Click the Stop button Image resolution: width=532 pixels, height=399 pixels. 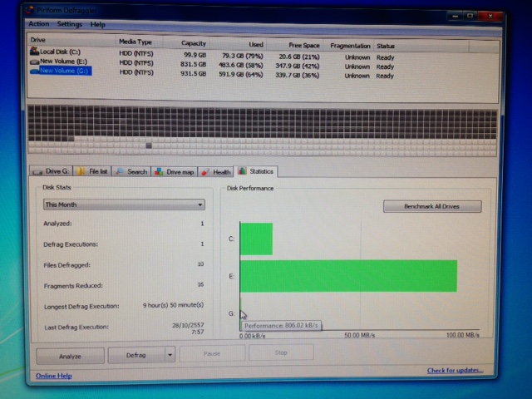pyautogui.click(x=281, y=352)
